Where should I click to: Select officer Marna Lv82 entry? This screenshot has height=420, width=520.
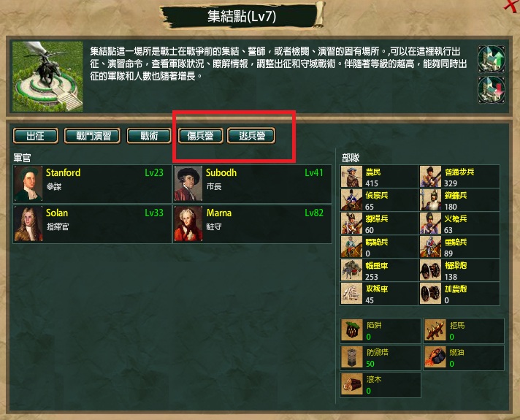pos(253,224)
